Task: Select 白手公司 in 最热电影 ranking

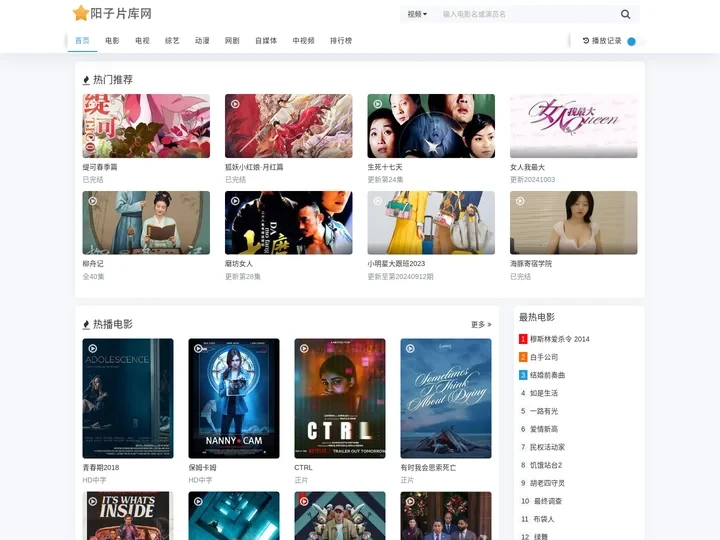Action: click(x=544, y=357)
